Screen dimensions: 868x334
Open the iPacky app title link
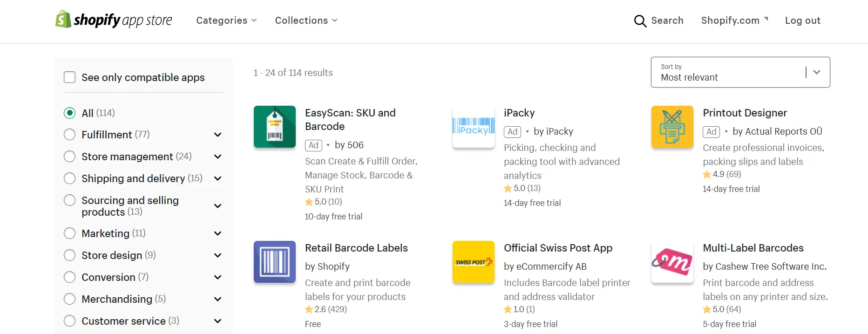519,113
